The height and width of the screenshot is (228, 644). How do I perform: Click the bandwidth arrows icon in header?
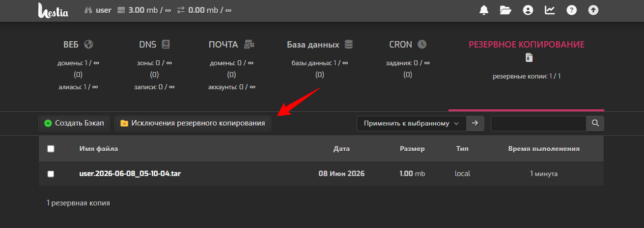tap(181, 10)
